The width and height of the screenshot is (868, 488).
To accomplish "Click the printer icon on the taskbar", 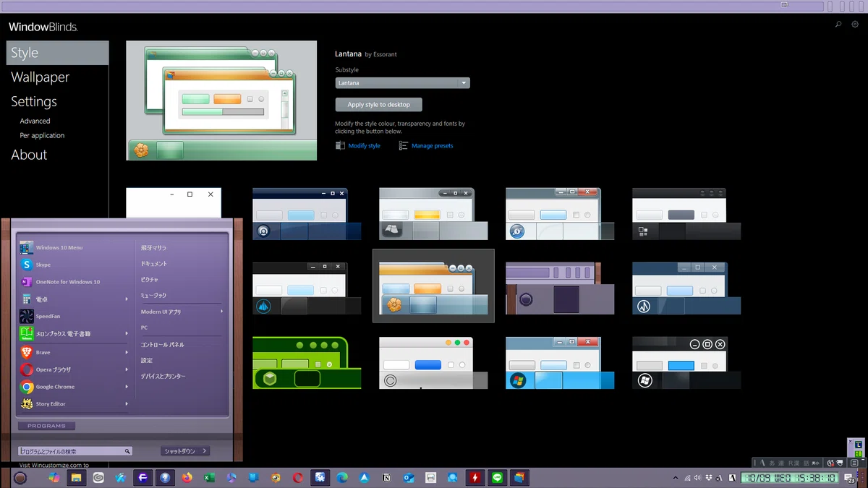I will [430, 478].
